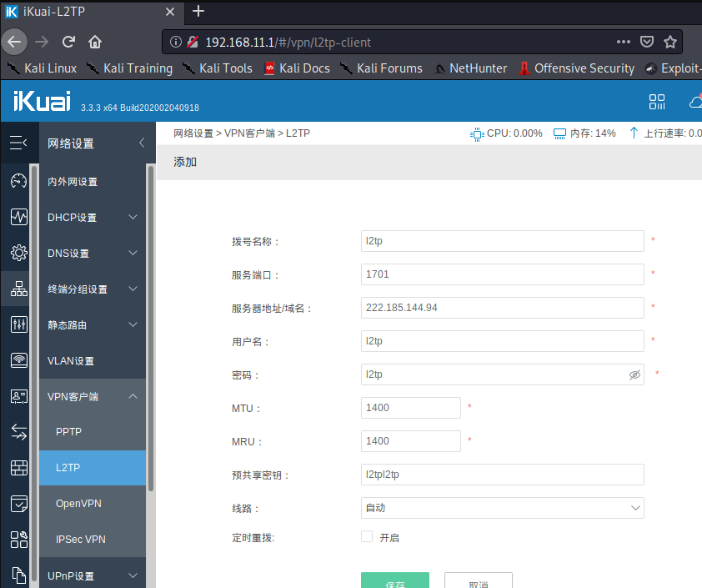Toggle password visibility eye icon
The height and width of the screenshot is (588, 702).
(634, 374)
